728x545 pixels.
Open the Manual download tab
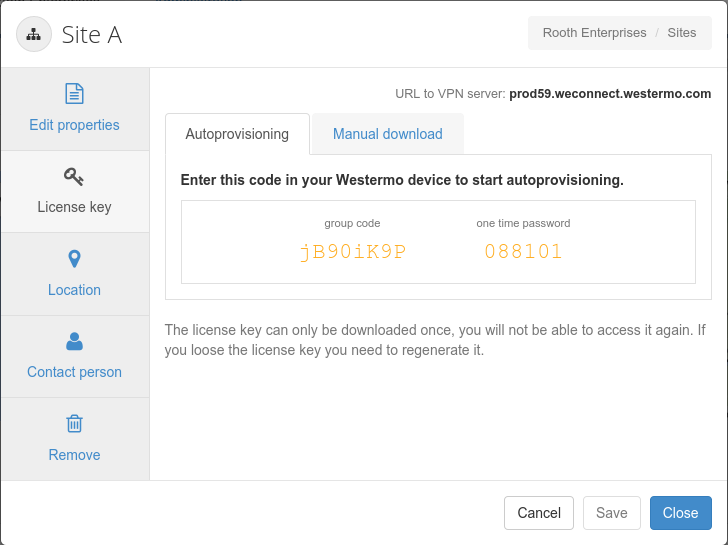click(387, 134)
